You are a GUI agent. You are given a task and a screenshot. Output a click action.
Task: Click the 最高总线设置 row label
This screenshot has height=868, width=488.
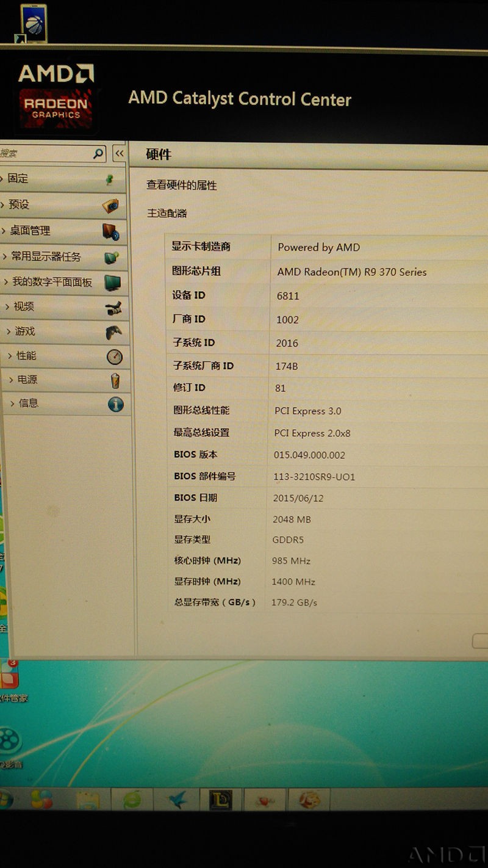click(x=201, y=432)
